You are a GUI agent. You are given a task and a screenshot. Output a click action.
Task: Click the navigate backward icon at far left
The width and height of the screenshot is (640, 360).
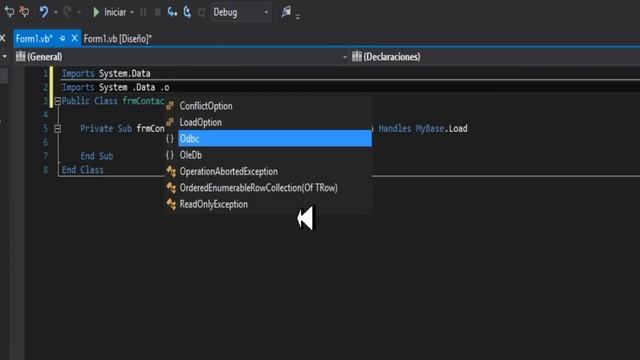(x=9, y=12)
